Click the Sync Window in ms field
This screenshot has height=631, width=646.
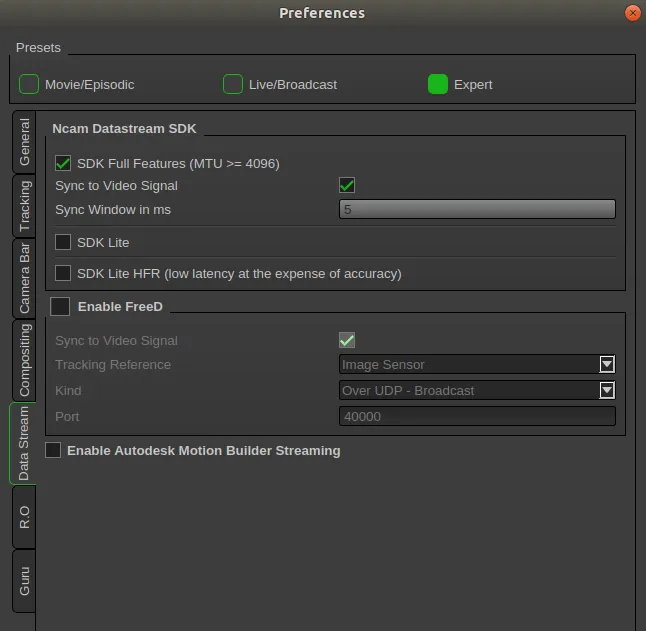pyautogui.click(x=477, y=209)
